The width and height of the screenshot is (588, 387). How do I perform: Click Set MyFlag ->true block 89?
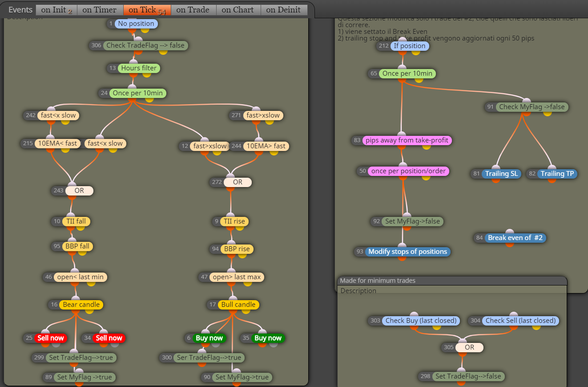tap(85, 377)
